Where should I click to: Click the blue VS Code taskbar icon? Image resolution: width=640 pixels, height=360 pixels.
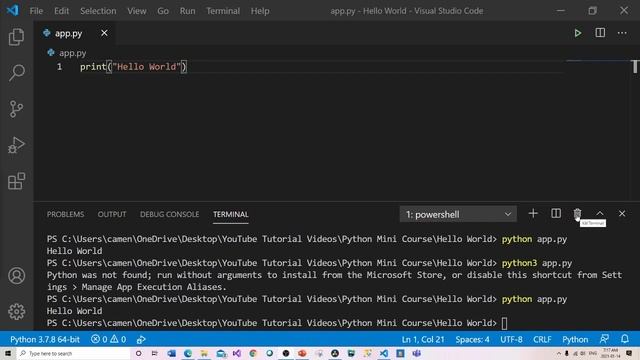click(x=384, y=353)
